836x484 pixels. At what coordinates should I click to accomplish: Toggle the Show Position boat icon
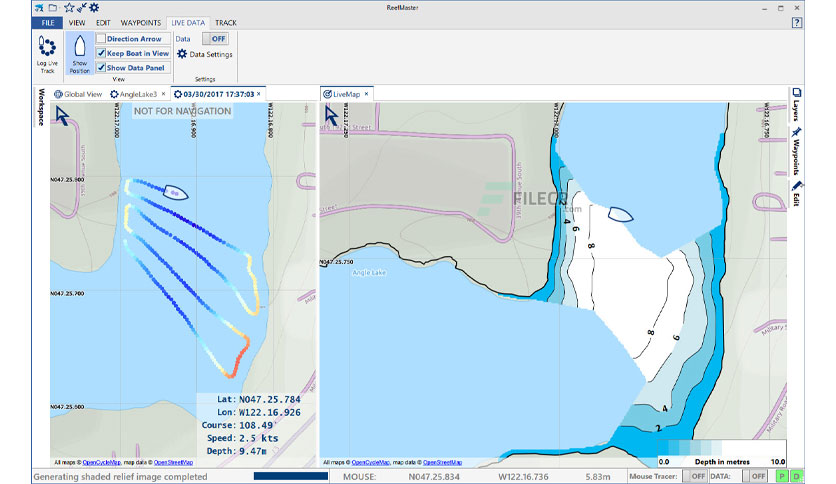coord(79,46)
